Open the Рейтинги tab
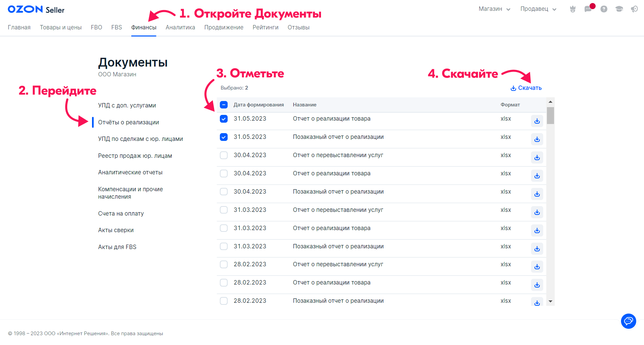 pyautogui.click(x=266, y=27)
